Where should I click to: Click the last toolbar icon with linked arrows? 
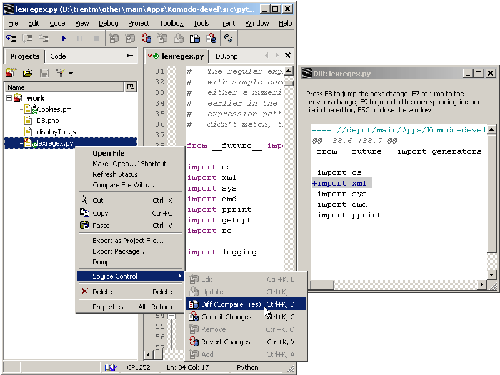pyautogui.click(x=228, y=38)
